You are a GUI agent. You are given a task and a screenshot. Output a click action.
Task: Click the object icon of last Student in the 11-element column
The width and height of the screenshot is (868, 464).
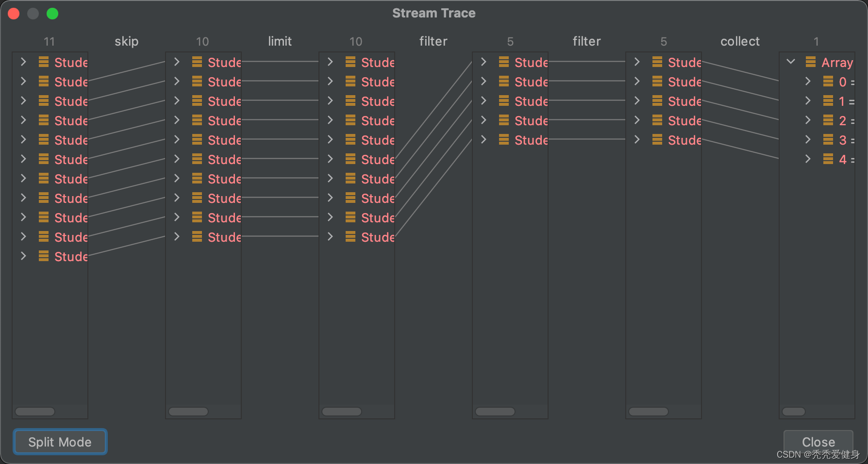click(x=44, y=256)
